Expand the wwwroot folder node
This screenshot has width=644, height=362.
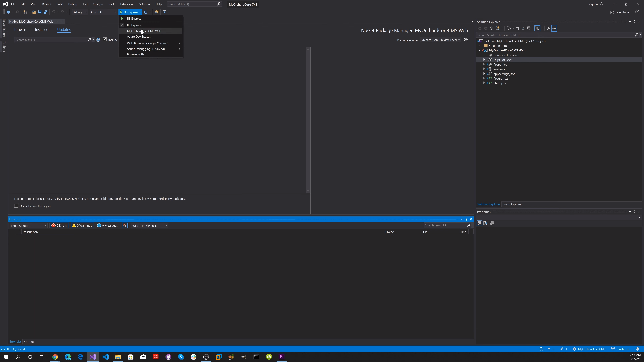[484, 69]
